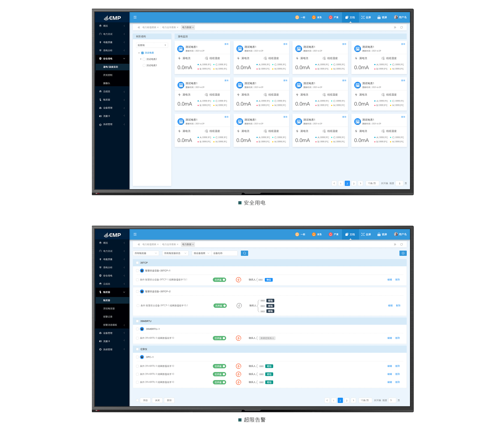504x433 pixels.
Task: Toggle 已开启 switch on 邮箱 contacts row
Action: tap(220, 306)
